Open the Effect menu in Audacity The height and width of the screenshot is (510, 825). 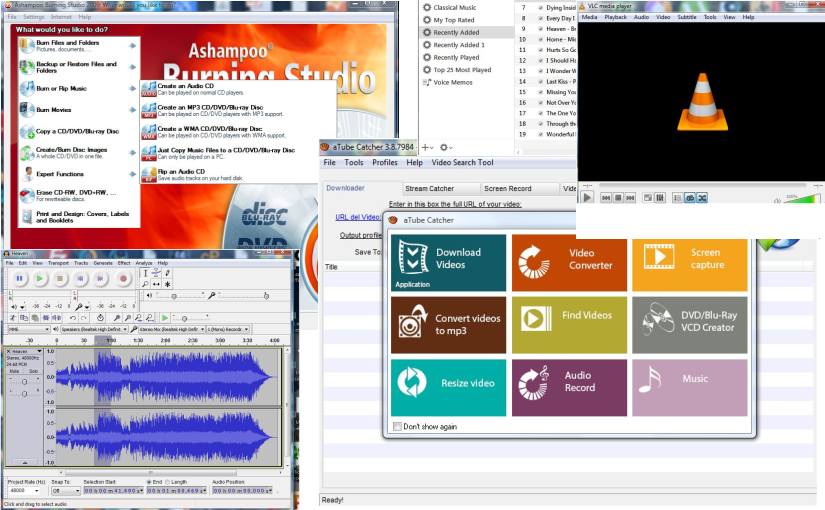click(124, 263)
